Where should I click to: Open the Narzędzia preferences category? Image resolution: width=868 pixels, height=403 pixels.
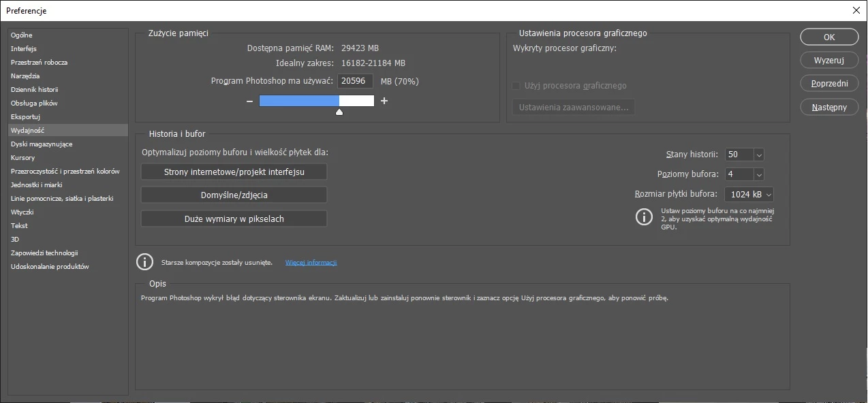pos(67,76)
